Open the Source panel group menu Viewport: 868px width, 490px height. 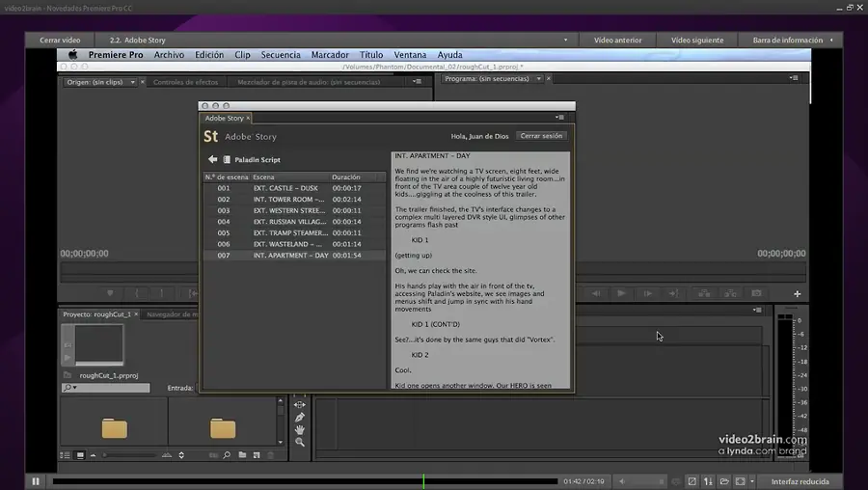[417, 81]
